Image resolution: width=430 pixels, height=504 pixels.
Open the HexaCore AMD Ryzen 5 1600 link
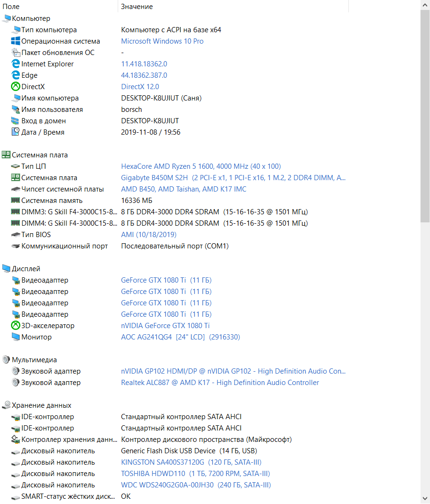point(201,166)
